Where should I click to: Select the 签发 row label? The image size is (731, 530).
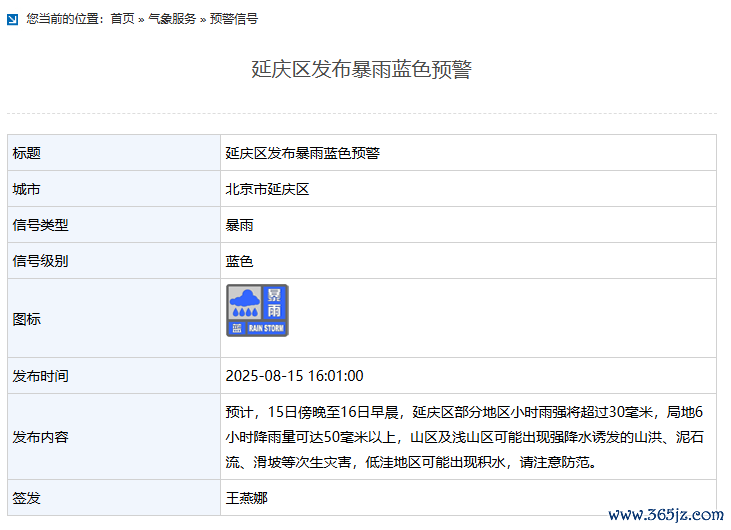click(x=27, y=498)
